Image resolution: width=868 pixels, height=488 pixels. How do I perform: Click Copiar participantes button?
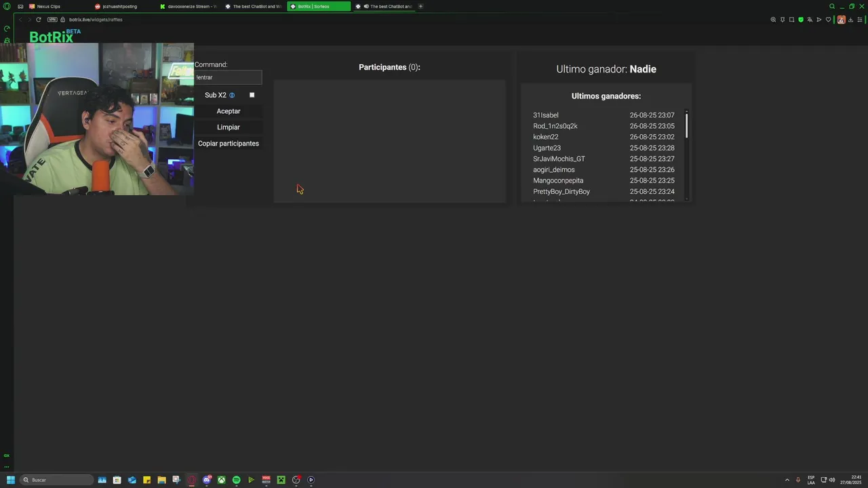point(229,144)
